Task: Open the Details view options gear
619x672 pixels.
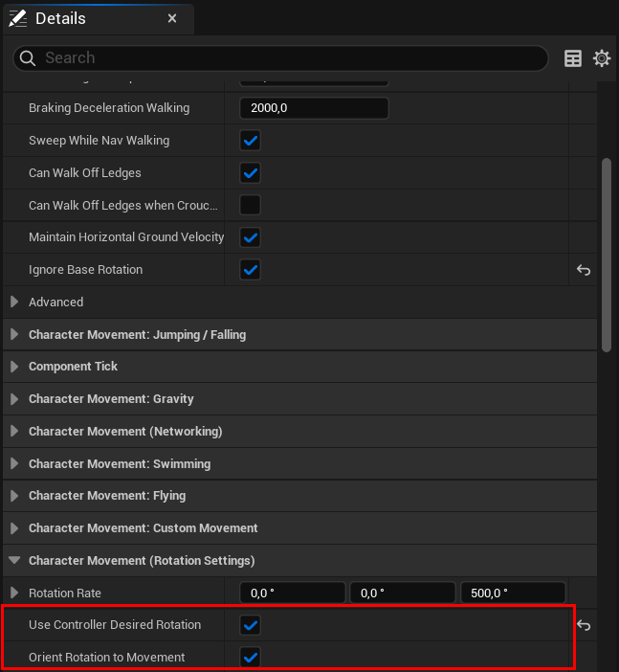Action: tap(602, 58)
